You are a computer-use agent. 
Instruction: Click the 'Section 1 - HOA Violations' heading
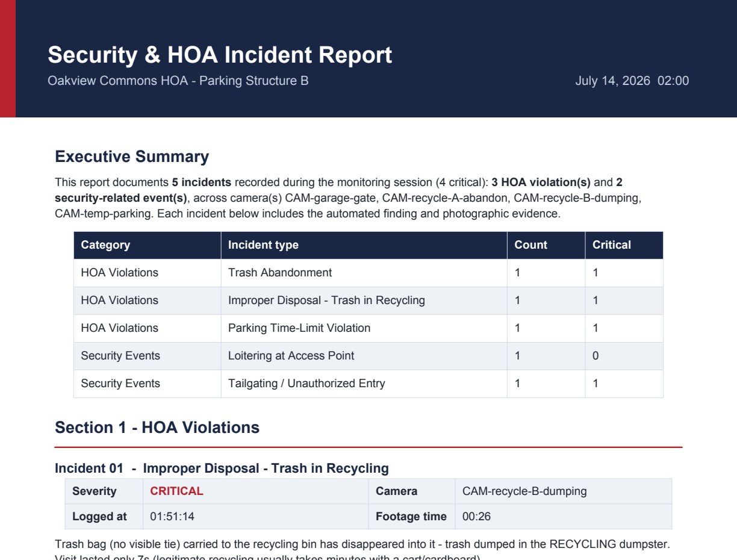(157, 428)
